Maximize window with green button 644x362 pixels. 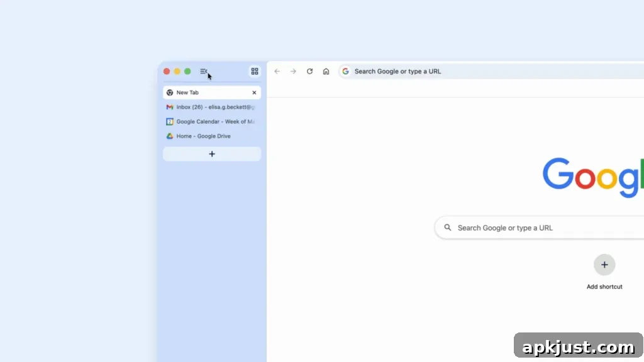(187, 72)
